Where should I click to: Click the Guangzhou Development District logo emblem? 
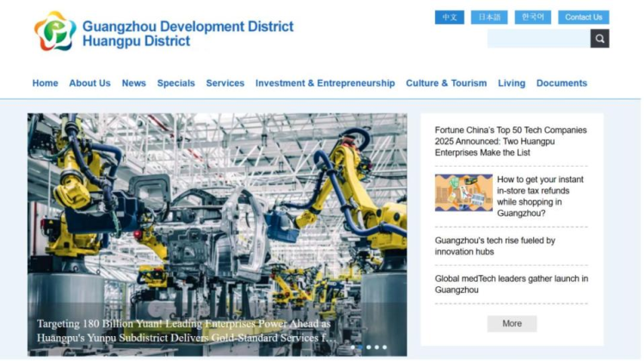(55, 30)
